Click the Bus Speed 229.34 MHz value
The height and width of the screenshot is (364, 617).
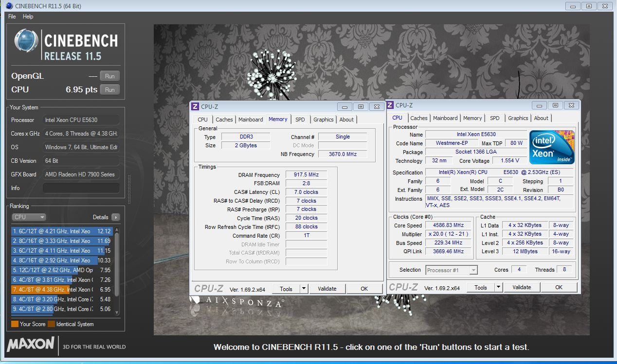448,243
